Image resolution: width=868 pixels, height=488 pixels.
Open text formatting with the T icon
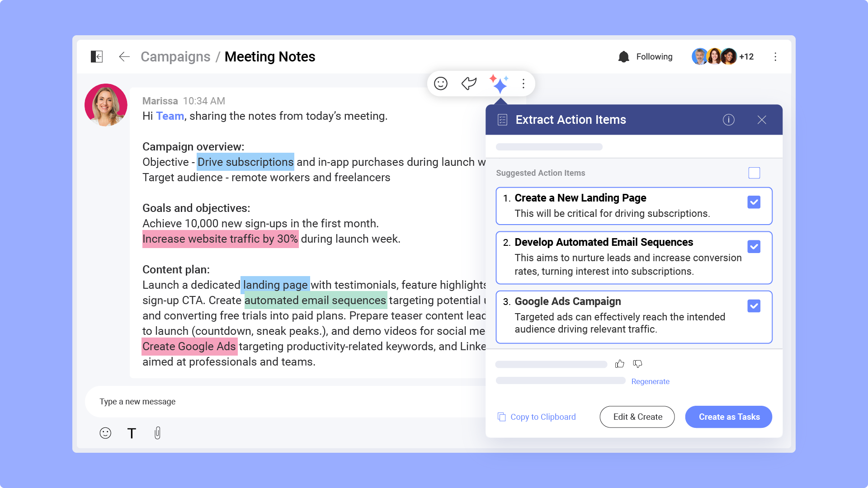point(132,433)
